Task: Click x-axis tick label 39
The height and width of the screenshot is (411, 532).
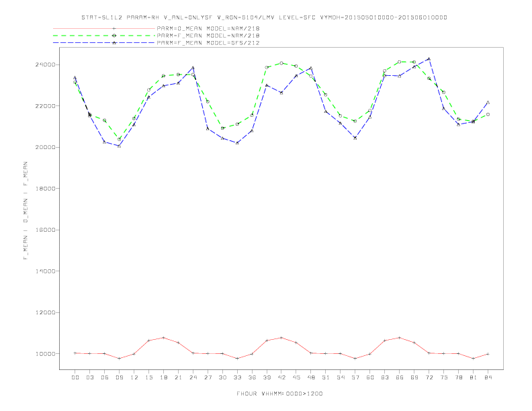Action: point(267,377)
